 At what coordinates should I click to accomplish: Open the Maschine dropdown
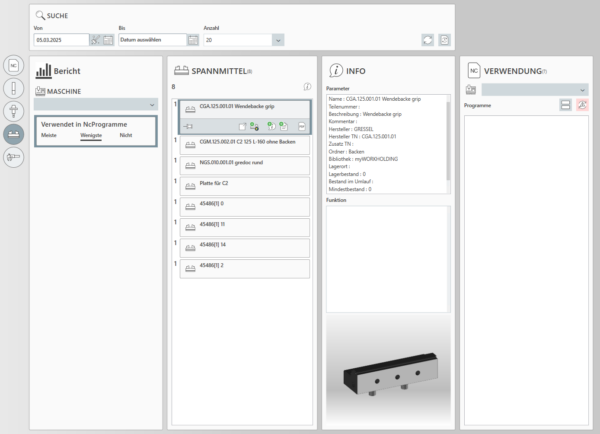click(96, 104)
